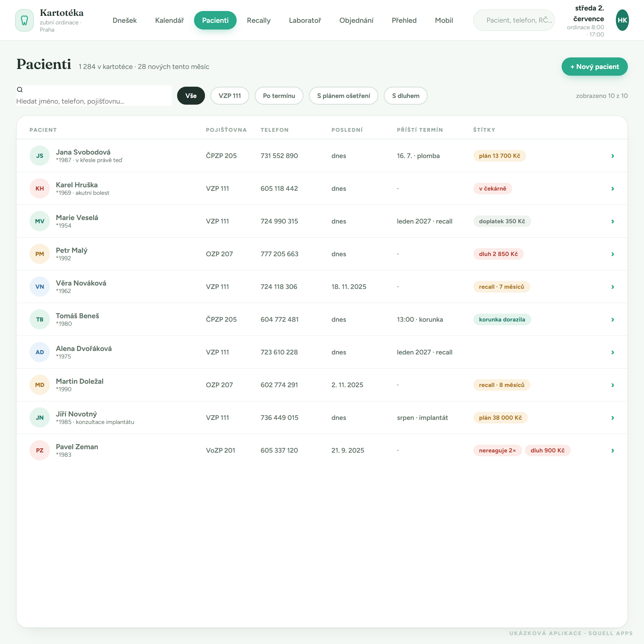The width and height of the screenshot is (644, 644).
Task: Click the Pacient column header
Action: click(43, 130)
